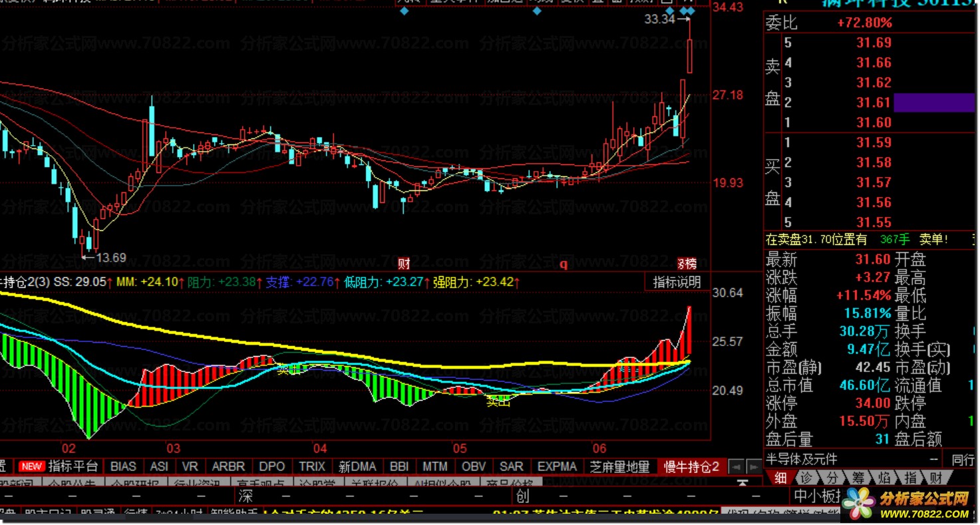Click the magenta q marker on chart
The image size is (980, 525).
point(564,264)
